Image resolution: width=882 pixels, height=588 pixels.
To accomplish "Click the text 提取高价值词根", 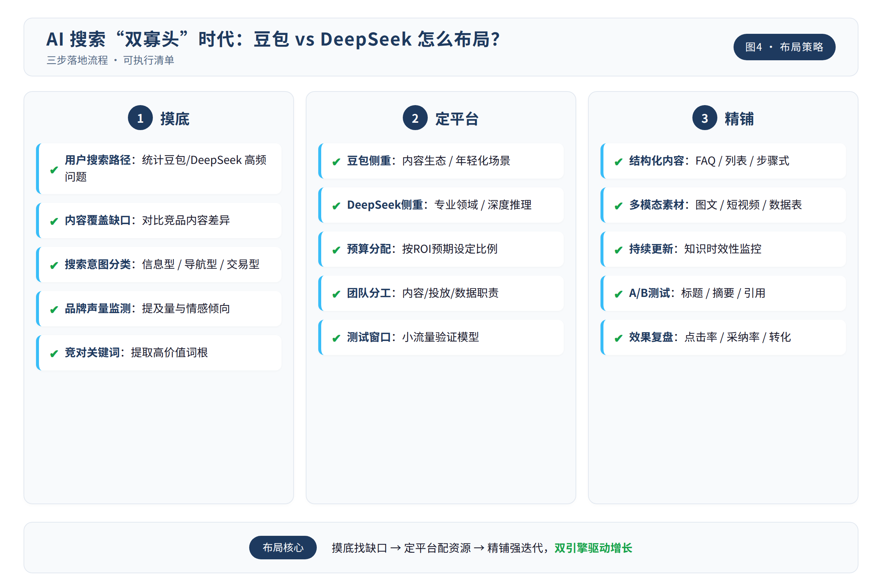I will 169,352.
